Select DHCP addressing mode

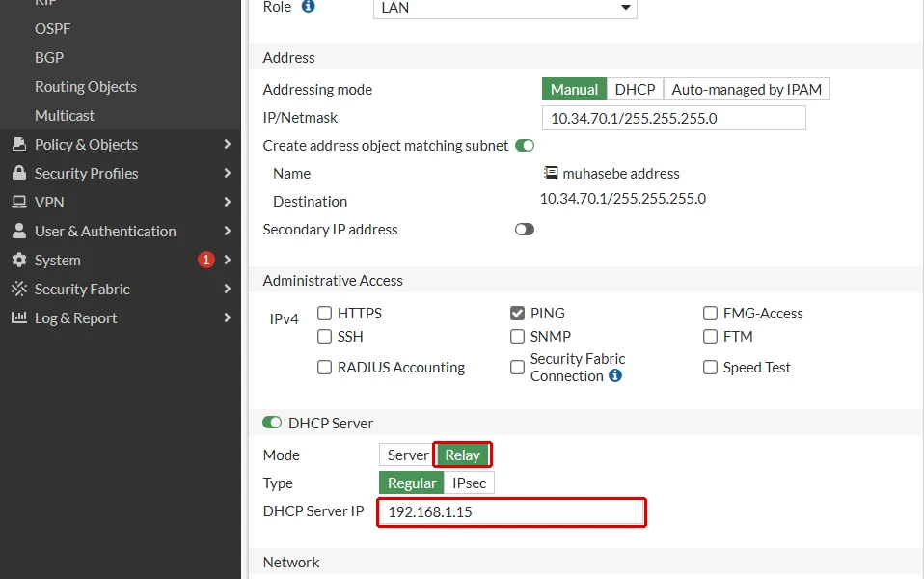635,89
